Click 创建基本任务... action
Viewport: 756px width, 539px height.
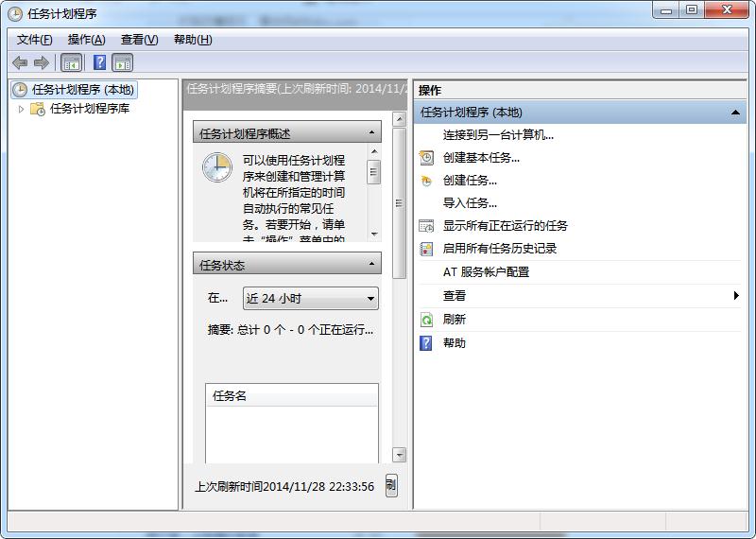click(x=481, y=158)
